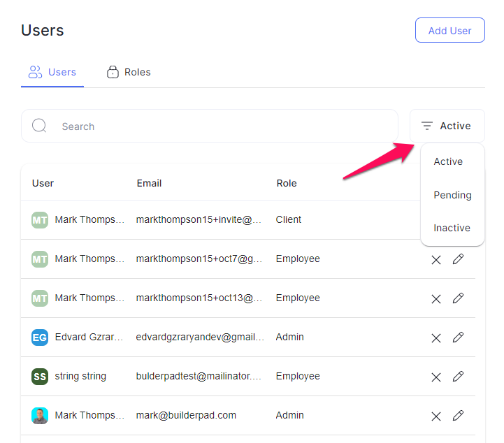Edit string string user with pencil icon

click(458, 376)
